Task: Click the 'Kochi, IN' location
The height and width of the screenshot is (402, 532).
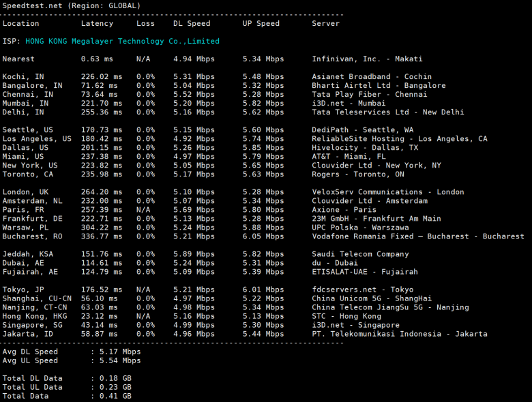Action: pyautogui.click(x=23, y=76)
